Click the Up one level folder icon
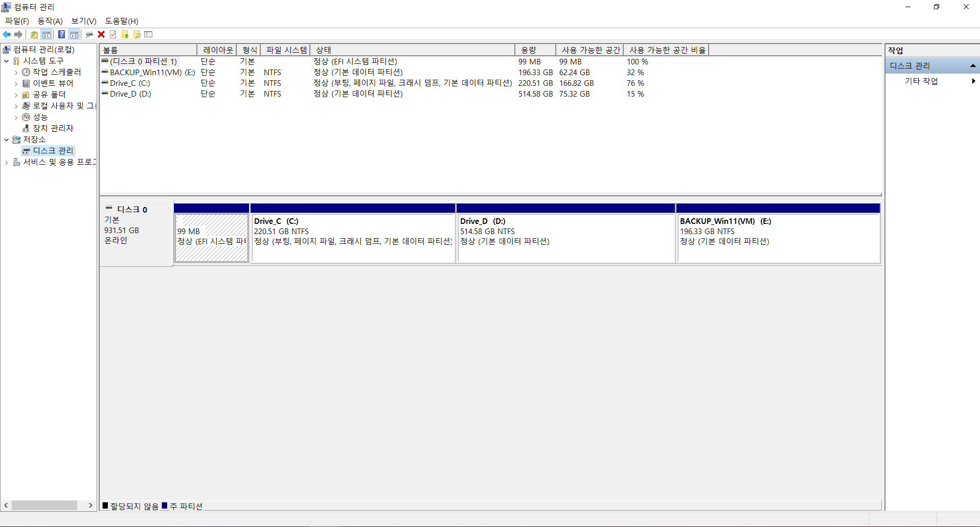Viewport: 980px width, 527px height. coord(34,34)
